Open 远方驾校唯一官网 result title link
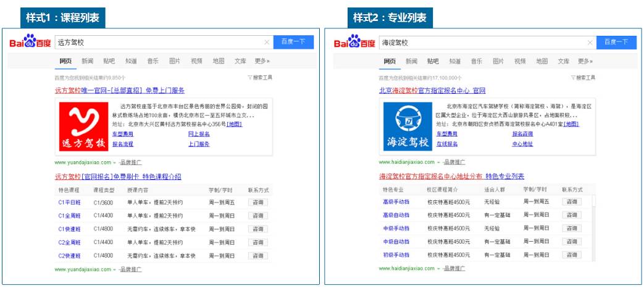The height and width of the screenshot is (288, 644). [120, 90]
